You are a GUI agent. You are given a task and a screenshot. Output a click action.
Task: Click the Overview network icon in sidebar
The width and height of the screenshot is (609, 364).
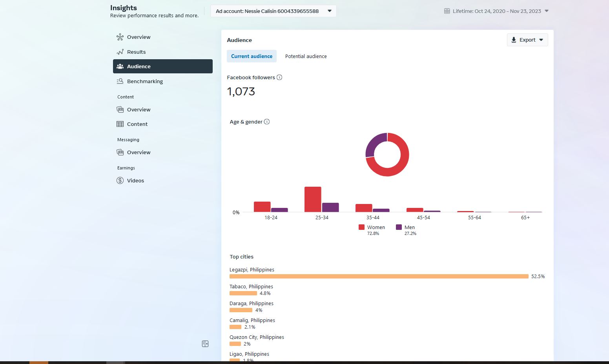[x=120, y=37]
